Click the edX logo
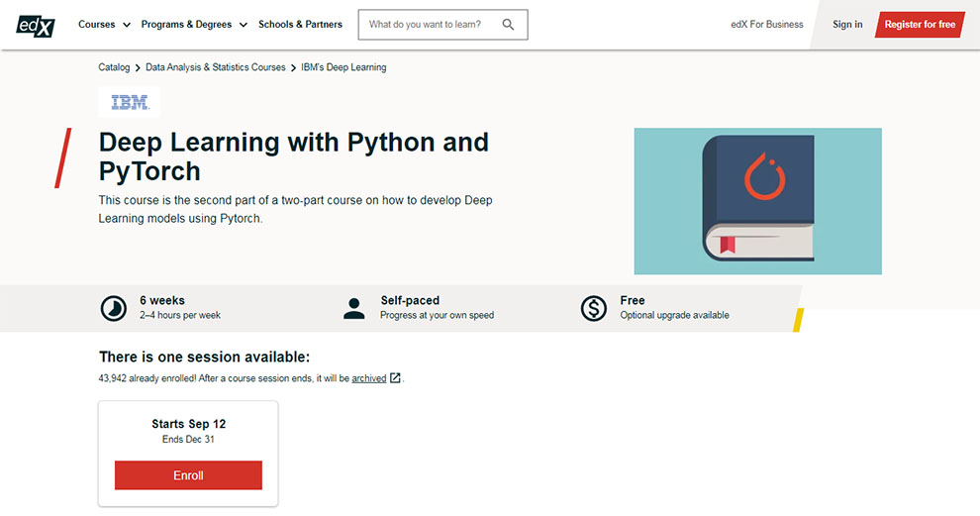The image size is (980, 516). (x=36, y=25)
